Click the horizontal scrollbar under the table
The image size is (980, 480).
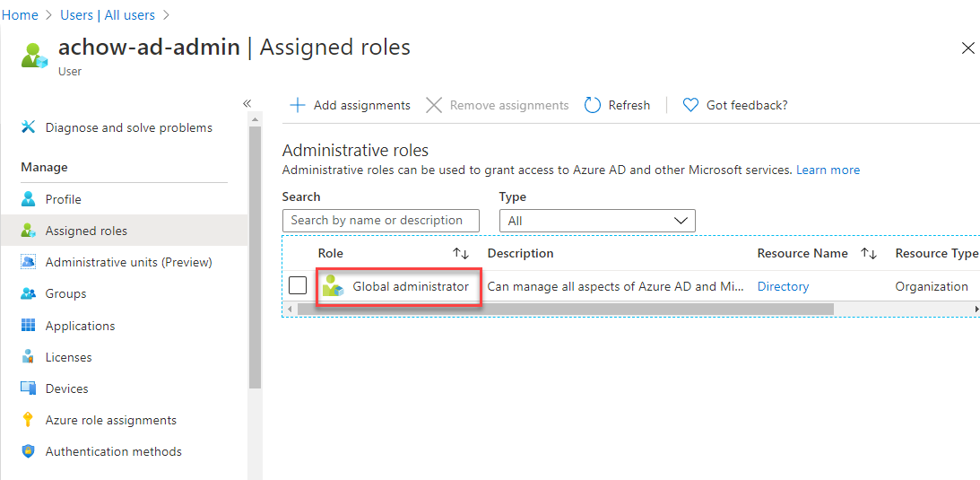565,309
